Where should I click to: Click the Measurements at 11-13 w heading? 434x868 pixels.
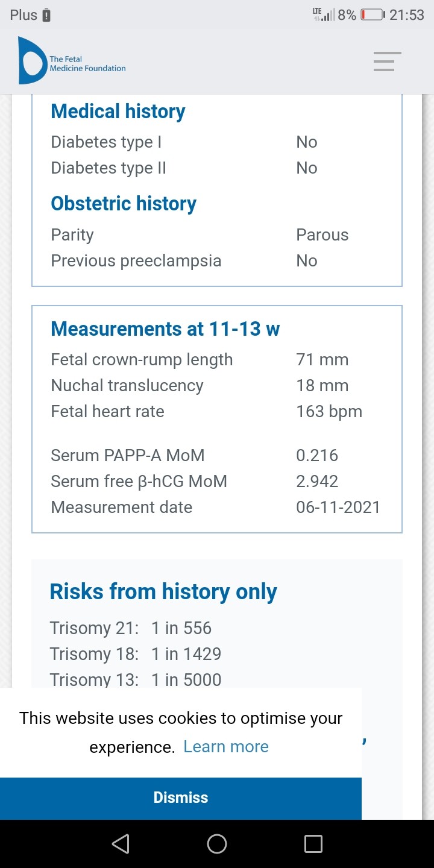(165, 329)
